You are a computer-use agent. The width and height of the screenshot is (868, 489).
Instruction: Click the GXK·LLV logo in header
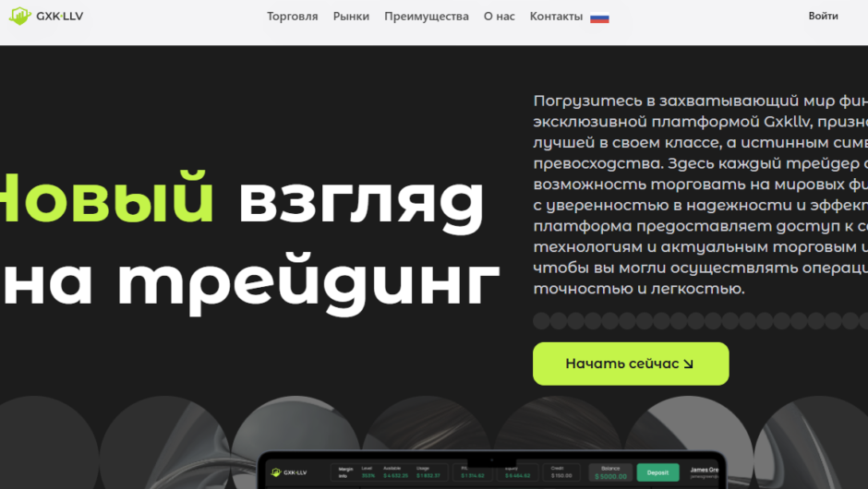click(x=46, y=16)
